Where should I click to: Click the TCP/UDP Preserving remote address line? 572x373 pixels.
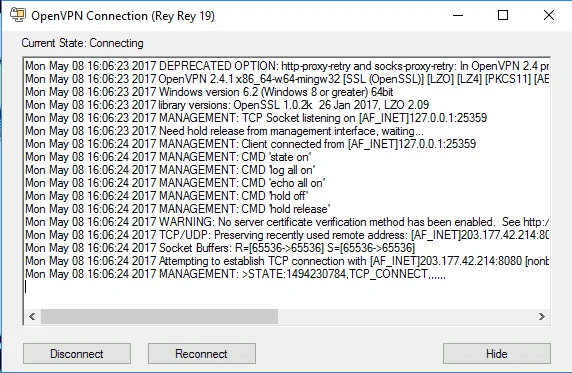pos(287,235)
